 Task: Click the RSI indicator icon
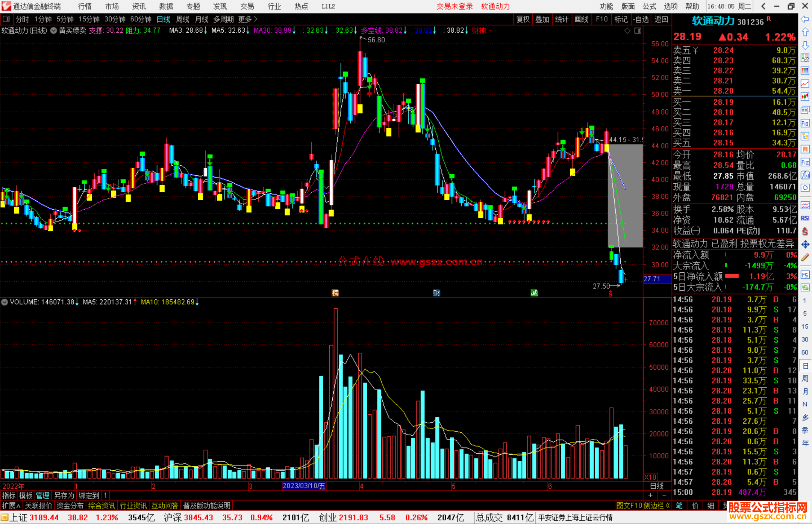pyautogui.click(x=805, y=218)
